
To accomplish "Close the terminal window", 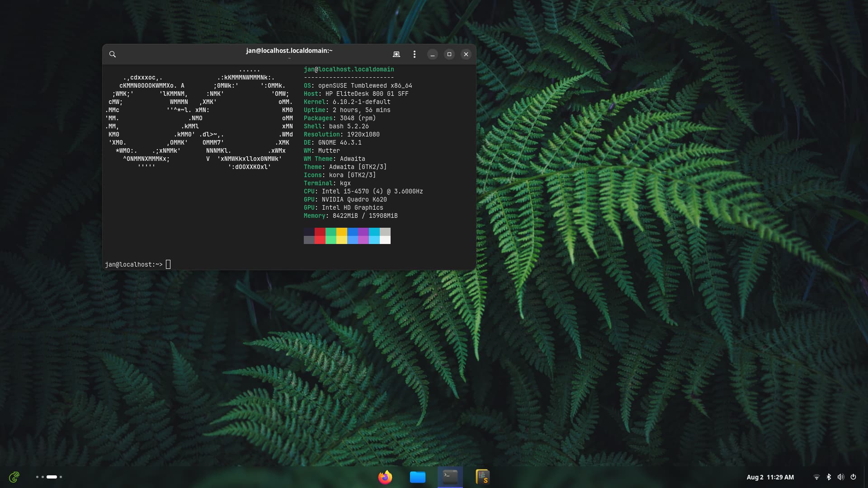I will tap(466, 54).
